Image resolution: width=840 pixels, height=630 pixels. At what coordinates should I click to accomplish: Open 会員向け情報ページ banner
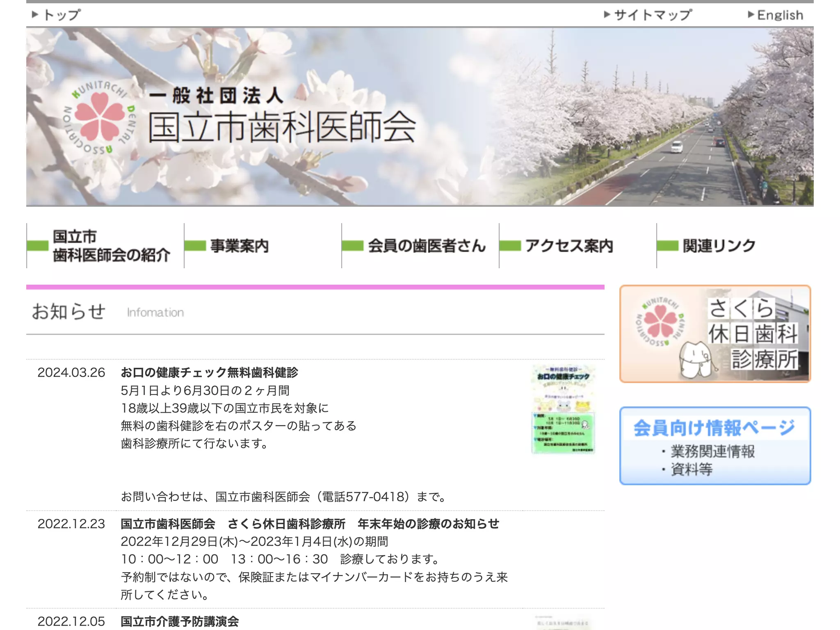[x=715, y=446]
